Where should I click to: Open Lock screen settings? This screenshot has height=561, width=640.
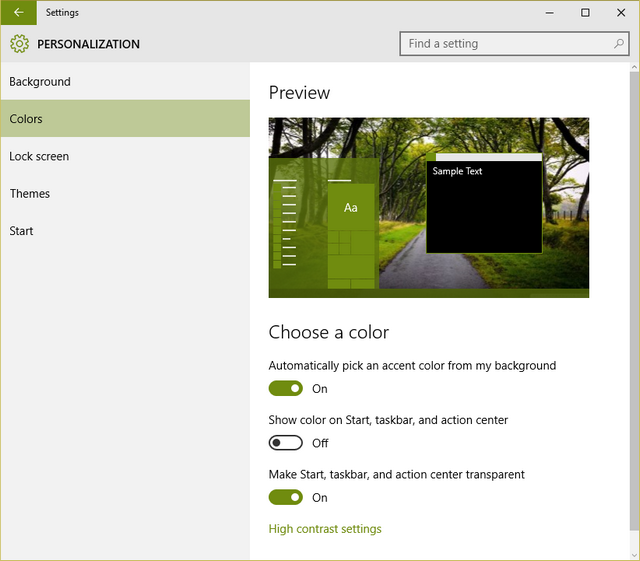point(125,156)
